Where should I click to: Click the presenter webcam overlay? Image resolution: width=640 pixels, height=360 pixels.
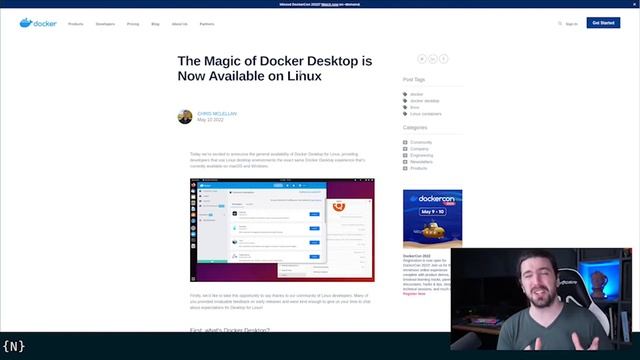point(541,299)
